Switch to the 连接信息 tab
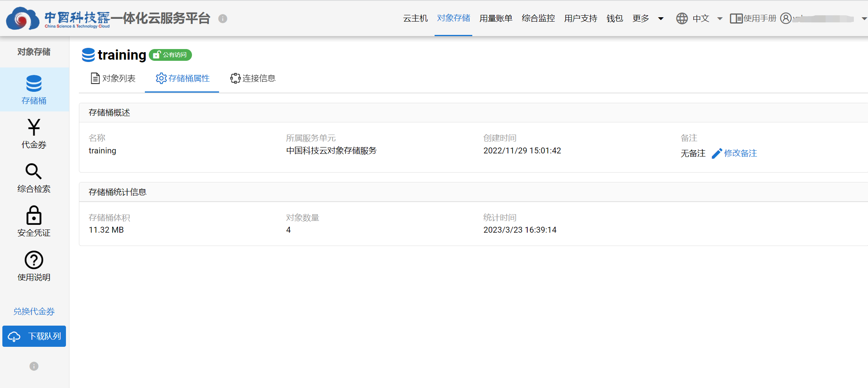The width and height of the screenshot is (868, 388). pos(253,78)
